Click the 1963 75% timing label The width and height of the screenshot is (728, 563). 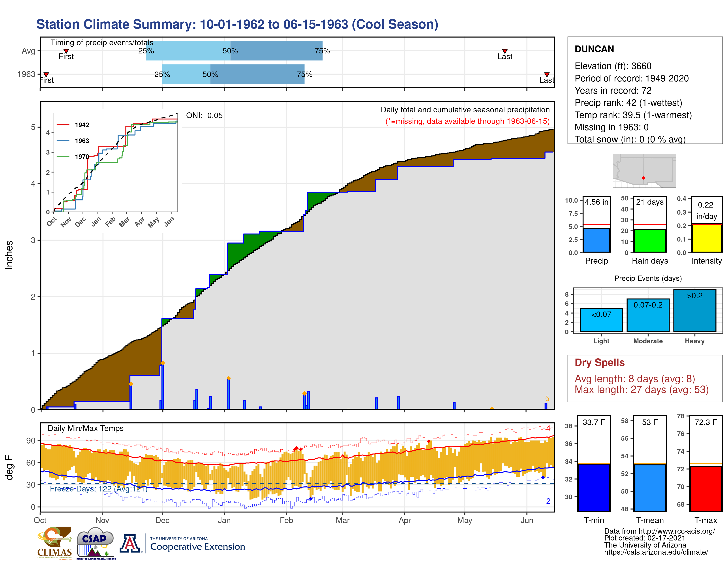[304, 74]
